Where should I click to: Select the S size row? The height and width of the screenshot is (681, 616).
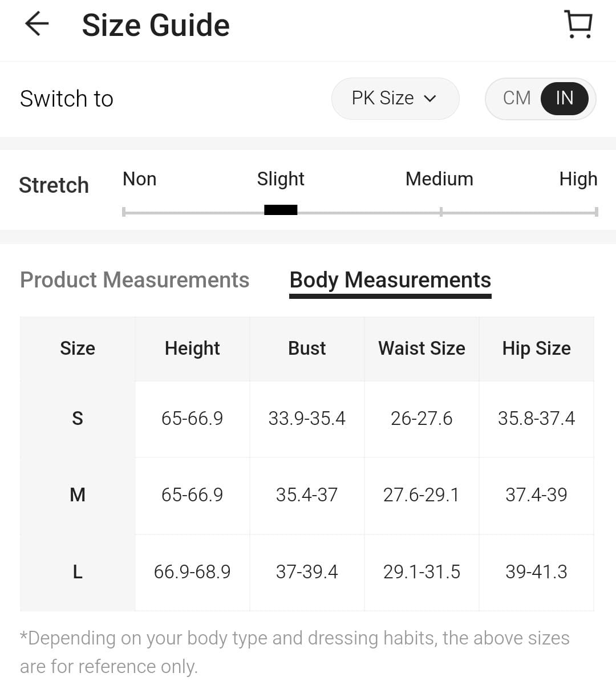78,419
